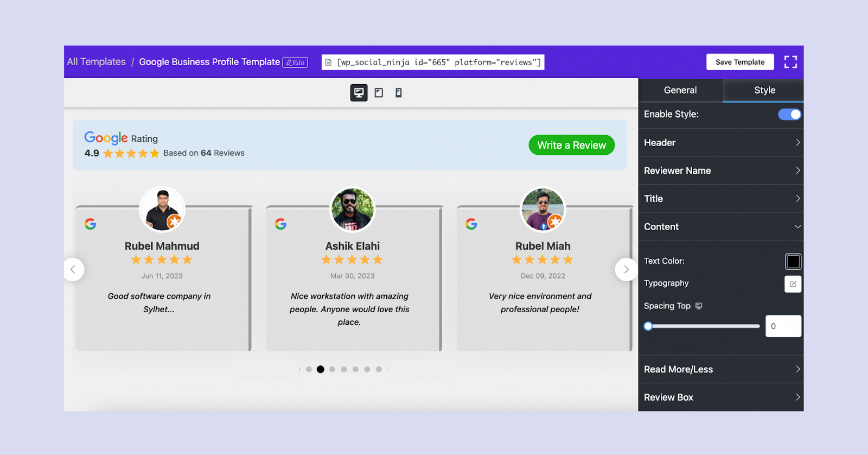Click review text 'Very nice environment and professional people!'

pos(540,302)
